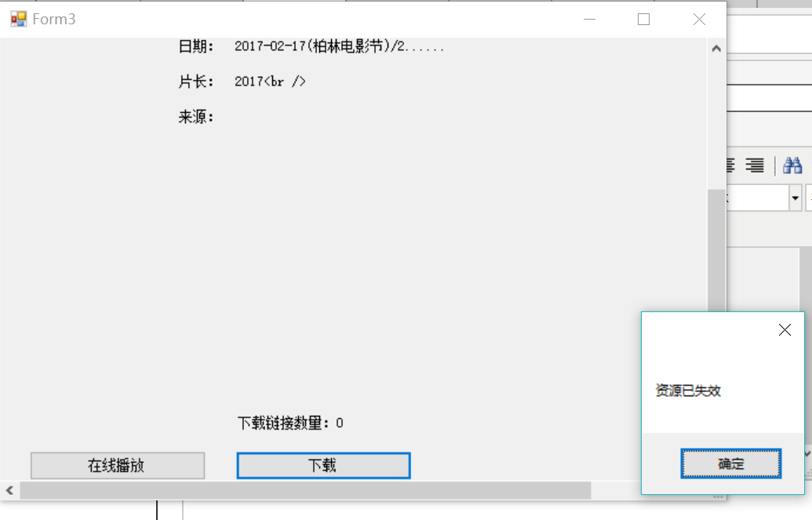
Task: Click align right icon in background window
Action: pos(755,165)
